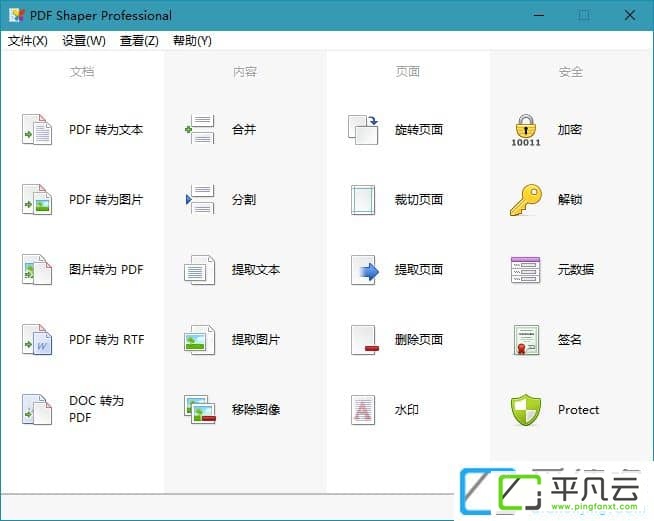This screenshot has height=521, width=654.
Task: Select the 水印 label
Action: (x=407, y=410)
